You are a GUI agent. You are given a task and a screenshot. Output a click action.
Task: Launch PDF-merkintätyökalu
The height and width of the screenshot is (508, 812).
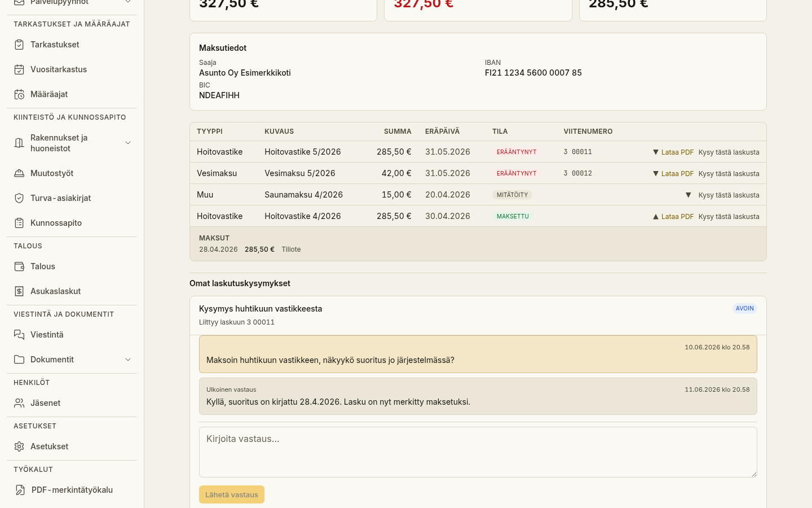click(x=72, y=490)
